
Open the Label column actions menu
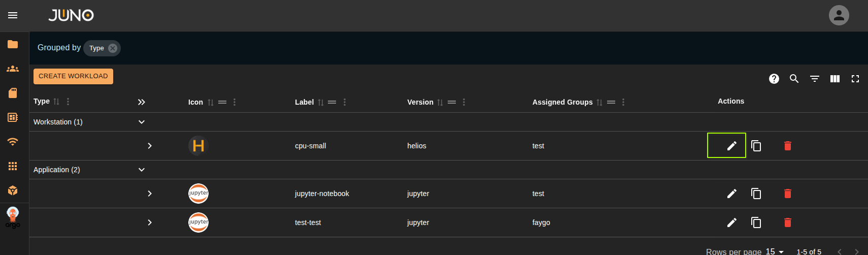(345, 102)
